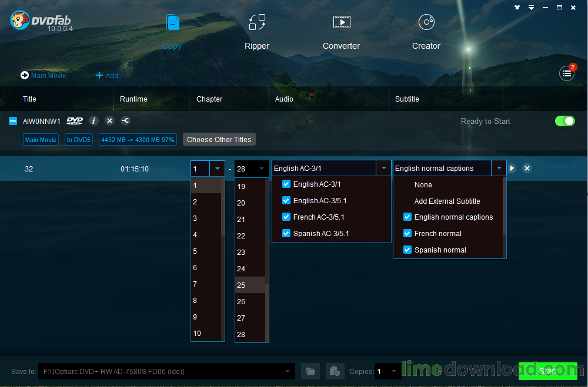
Task: Open the Copies count dropdown
Action: tap(393, 371)
